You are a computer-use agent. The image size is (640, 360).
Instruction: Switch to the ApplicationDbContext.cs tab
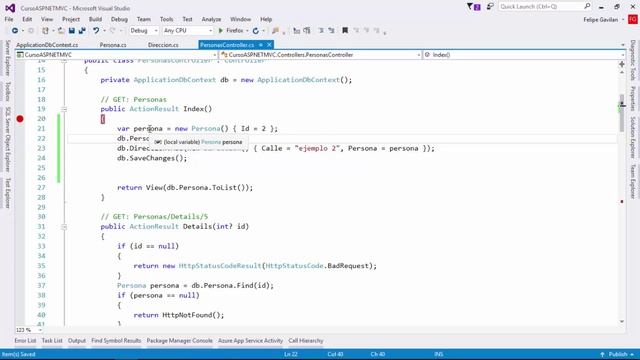(x=47, y=45)
